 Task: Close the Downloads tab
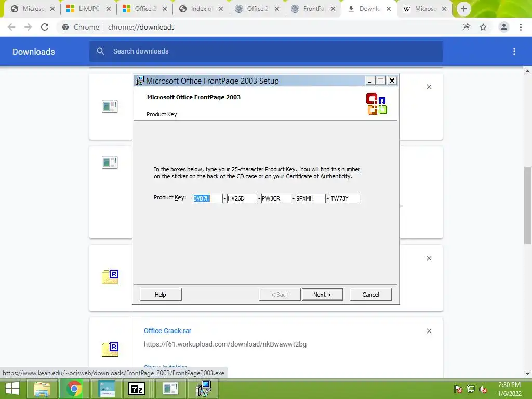[389, 9]
